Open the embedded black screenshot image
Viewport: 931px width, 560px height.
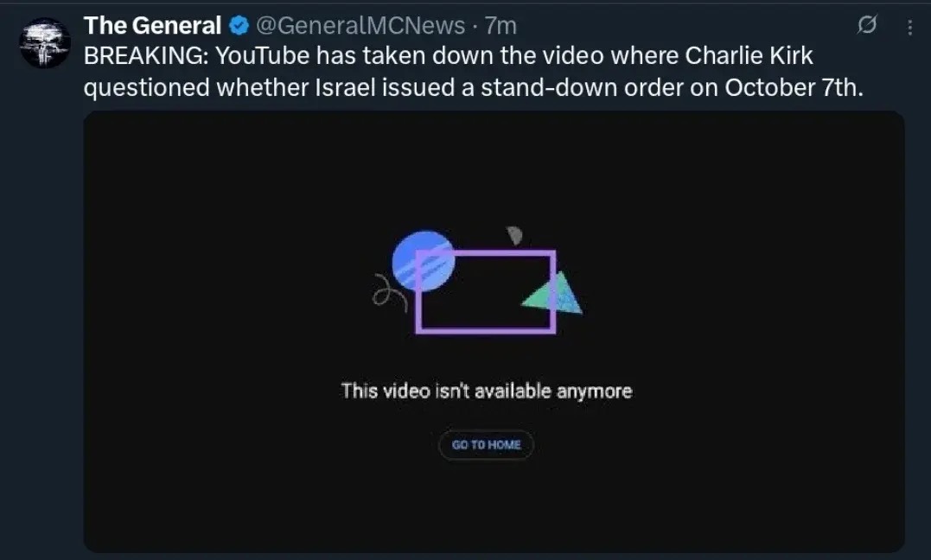(x=494, y=332)
